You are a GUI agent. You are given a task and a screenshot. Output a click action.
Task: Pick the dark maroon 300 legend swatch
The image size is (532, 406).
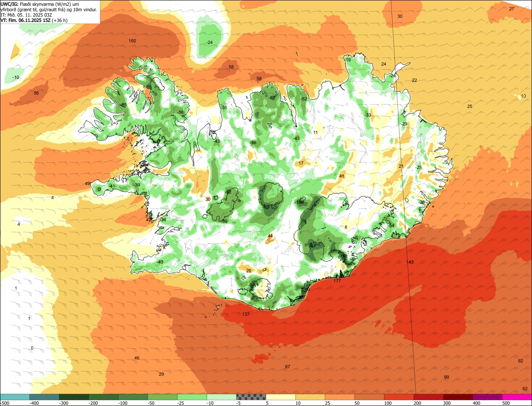tap(458, 397)
